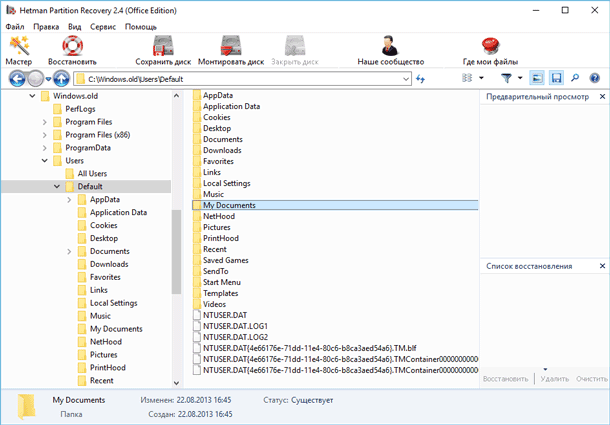Expand the AppData tree node
610x425 pixels.
pyautogui.click(x=69, y=200)
